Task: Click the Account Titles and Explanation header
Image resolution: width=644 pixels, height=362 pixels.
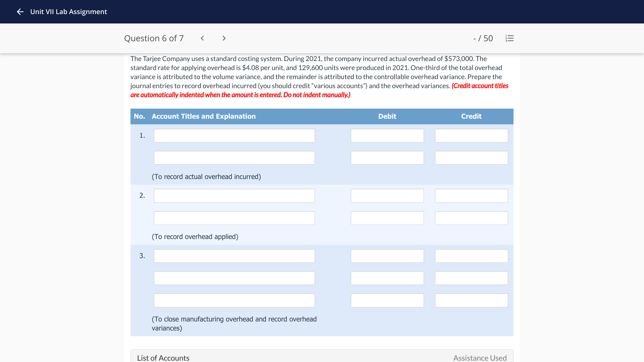Action: click(203, 116)
